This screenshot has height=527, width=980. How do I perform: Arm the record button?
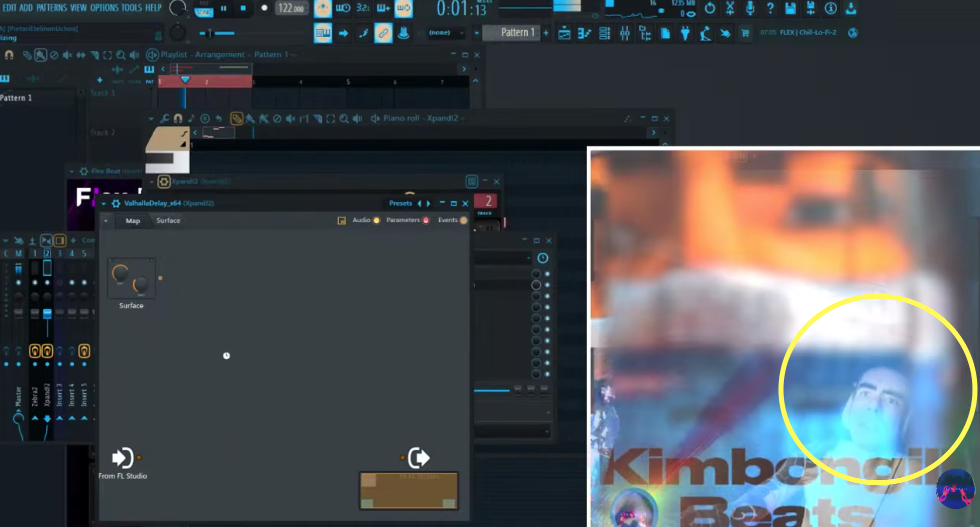tap(264, 9)
